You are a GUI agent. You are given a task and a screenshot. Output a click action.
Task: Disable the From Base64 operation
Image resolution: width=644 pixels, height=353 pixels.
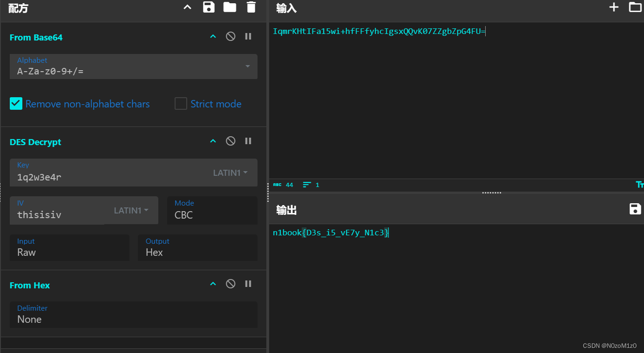tap(230, 36)
